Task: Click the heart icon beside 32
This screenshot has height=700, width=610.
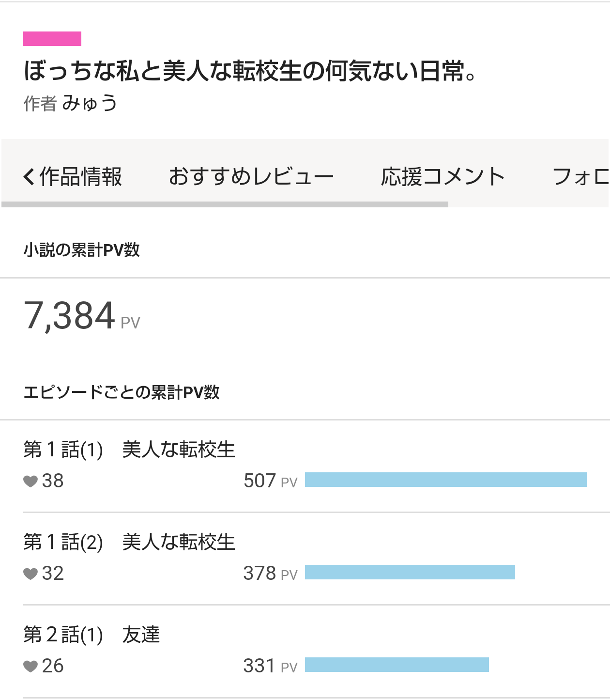Action: tap(30, 574)
